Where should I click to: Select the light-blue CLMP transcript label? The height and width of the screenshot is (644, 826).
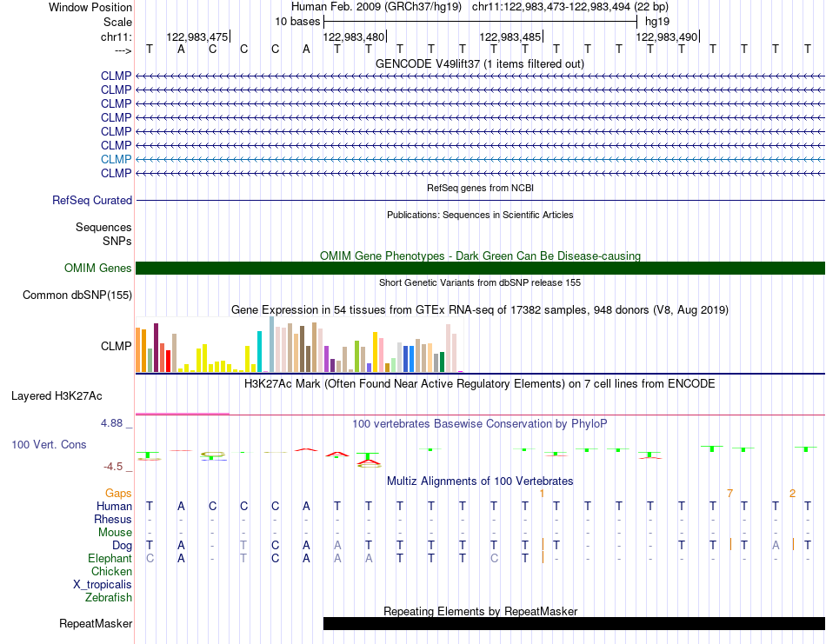pyautogui.click(x=116, y=159)
